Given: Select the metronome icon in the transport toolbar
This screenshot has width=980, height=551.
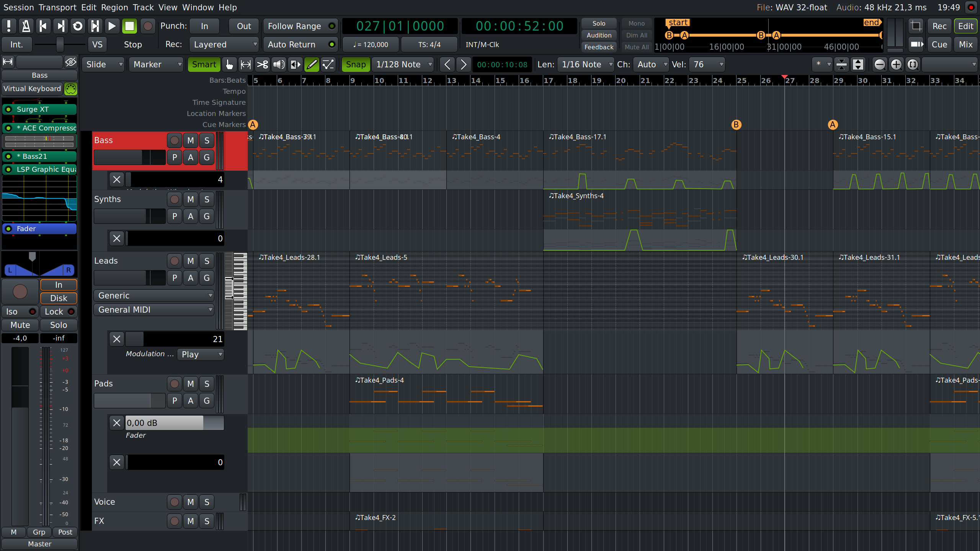Looking at the screenshot, I should [x=26, y=26].
